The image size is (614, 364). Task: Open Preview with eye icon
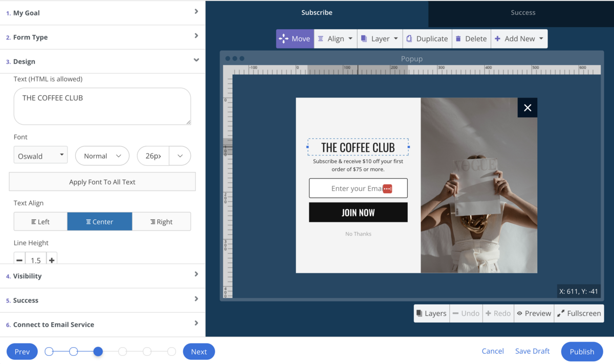[x=534, y=313]
